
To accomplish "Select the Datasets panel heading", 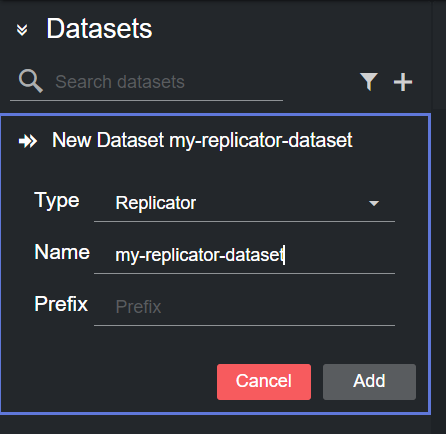I will coord(99,29).
